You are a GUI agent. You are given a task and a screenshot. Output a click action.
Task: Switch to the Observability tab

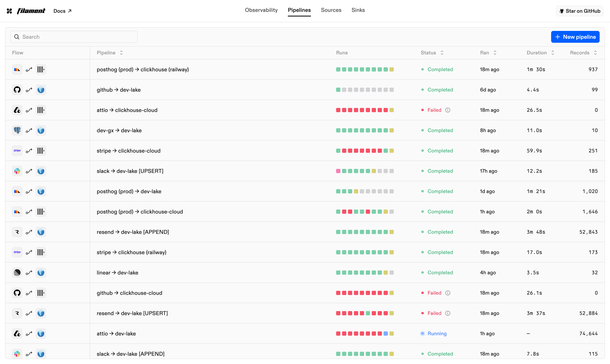point(261,10)
